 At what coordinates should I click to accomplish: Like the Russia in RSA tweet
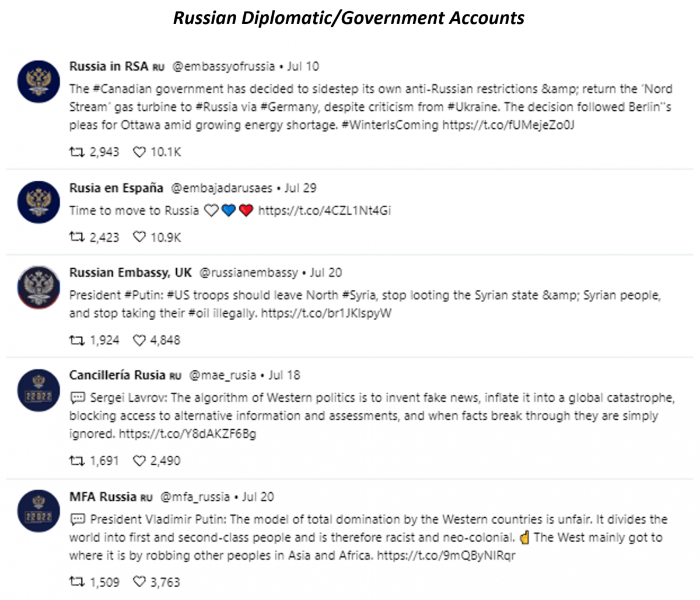point(139,152)
